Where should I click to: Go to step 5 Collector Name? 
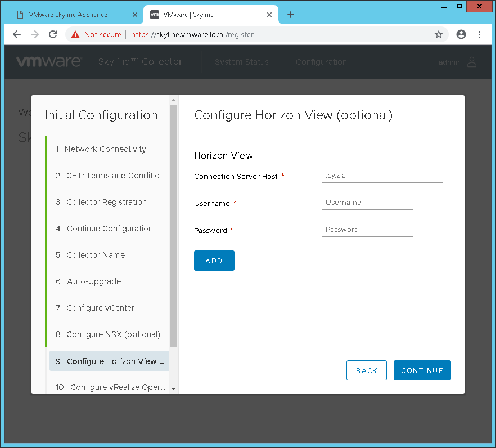pos(108,255)
